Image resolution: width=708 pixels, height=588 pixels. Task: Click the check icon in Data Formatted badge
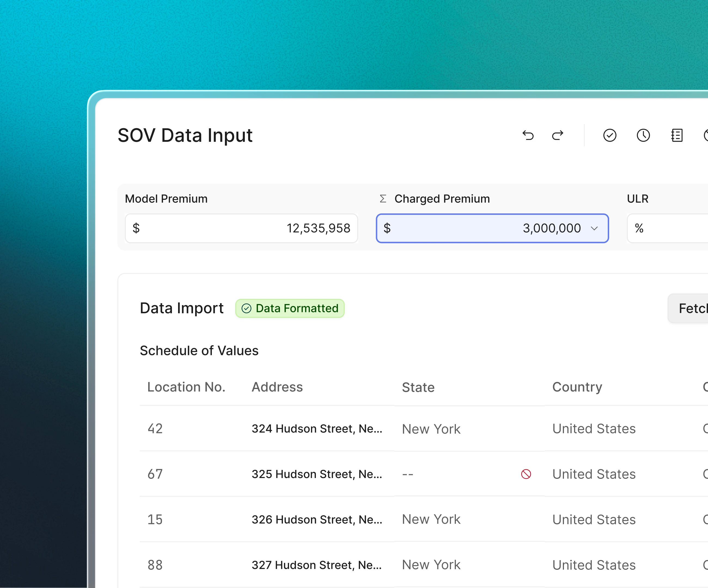[x=246, y=308]
